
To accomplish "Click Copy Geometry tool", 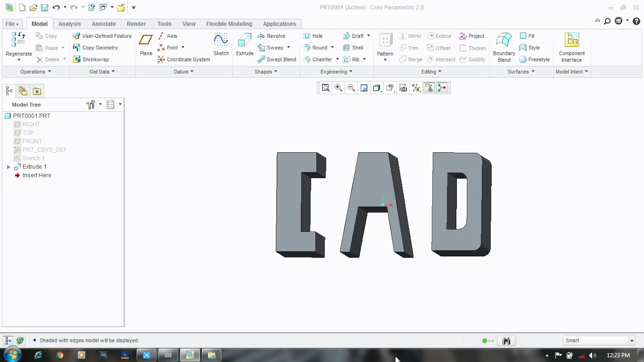I will (x=95, y=48).
